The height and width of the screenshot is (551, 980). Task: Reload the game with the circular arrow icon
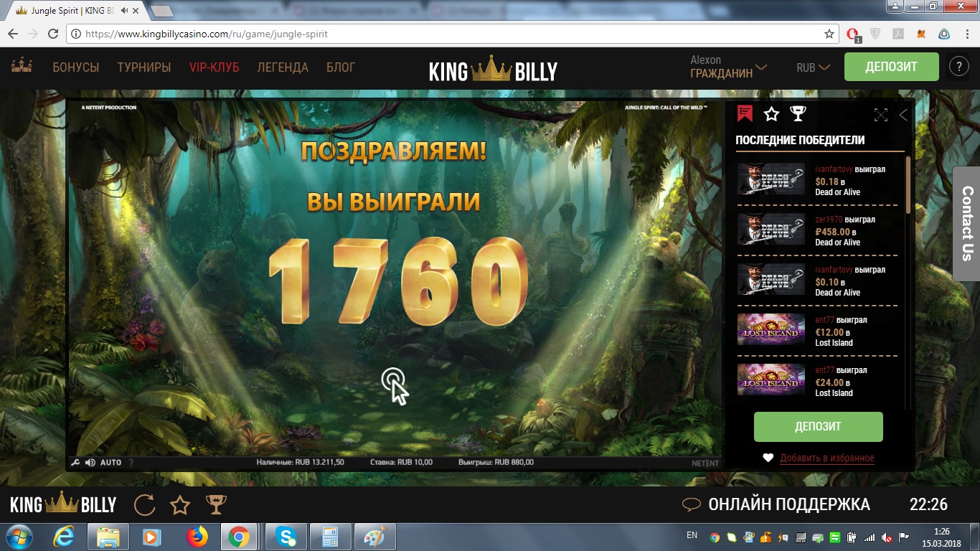coord(145,505)
